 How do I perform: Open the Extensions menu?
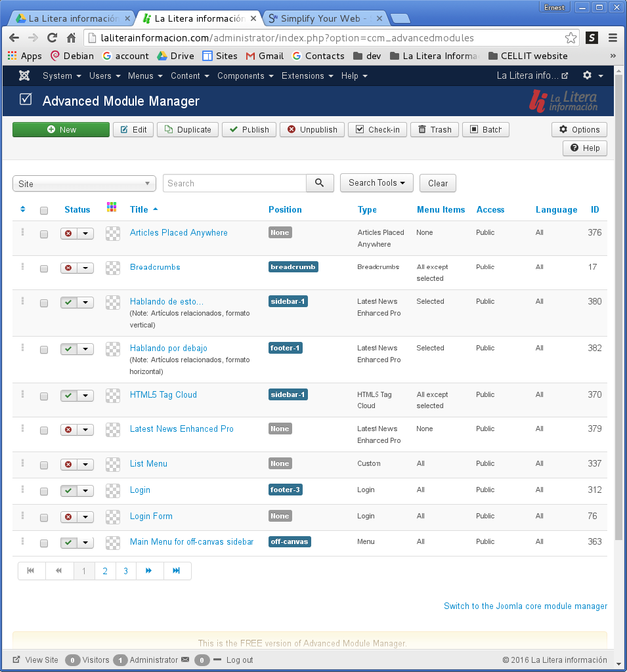(307, 76)
